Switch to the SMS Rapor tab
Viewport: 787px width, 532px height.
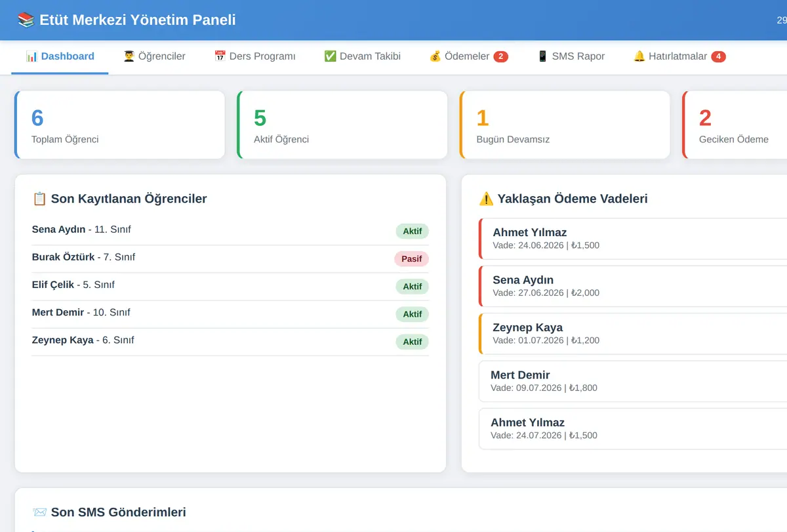click(571, 56)
